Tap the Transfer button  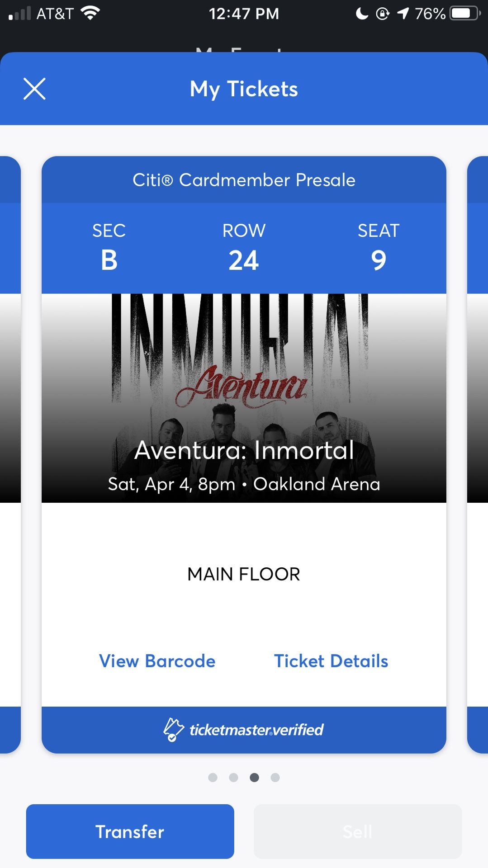(130, 831)
